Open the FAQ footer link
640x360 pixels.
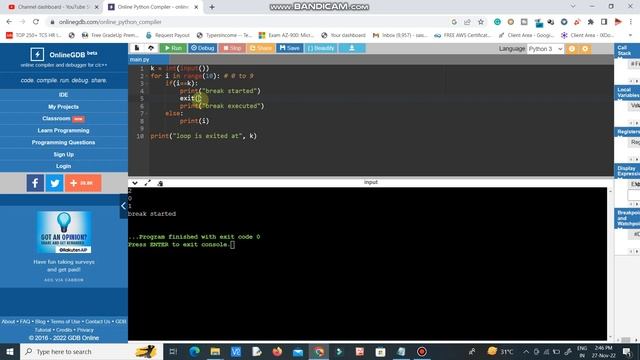tap(25, 322)
